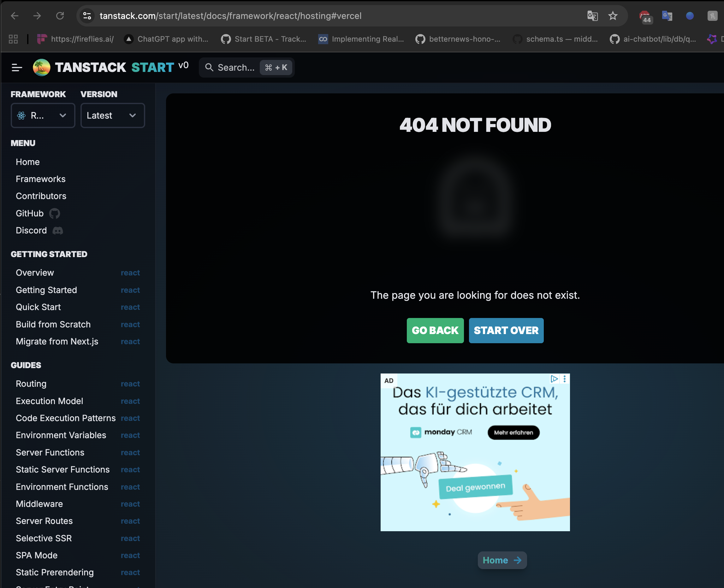Toggle the sidebar hamburger menu icon
This screenshot has height=588, width=724.
pyautogui.click(x=16, y=68)
